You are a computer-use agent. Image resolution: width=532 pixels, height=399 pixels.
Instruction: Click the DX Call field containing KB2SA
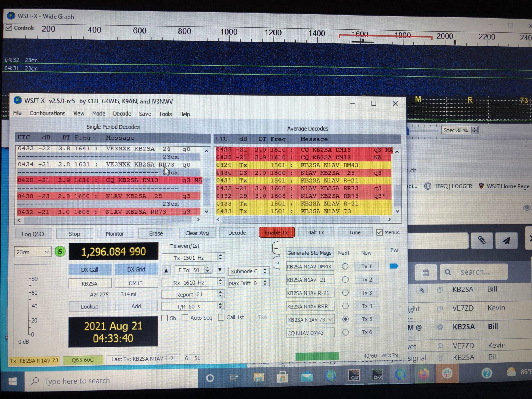pos(90,283)
